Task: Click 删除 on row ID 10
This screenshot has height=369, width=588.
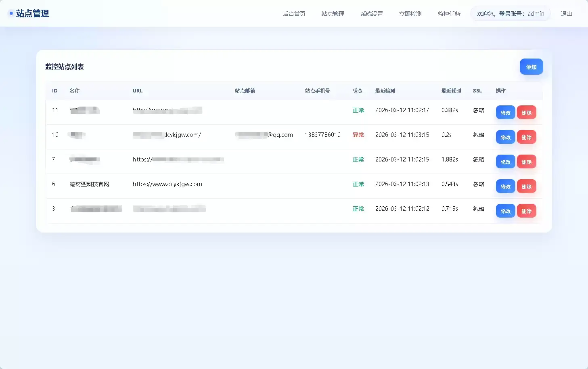Action: (x=526, y=137)
